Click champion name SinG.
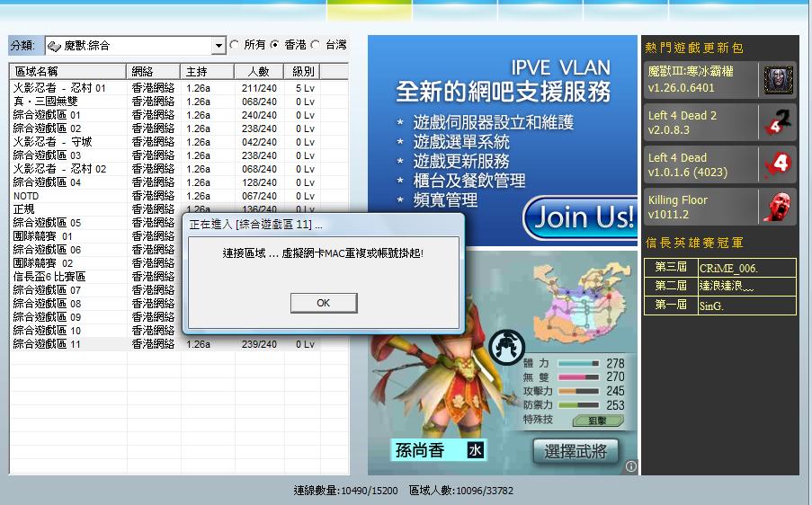The image size is (812, 505). pos(711,306)
